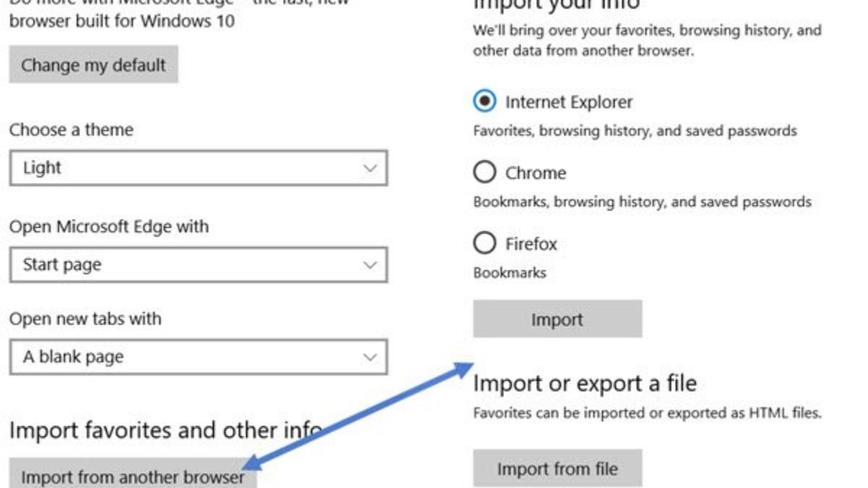Screen dimensions: 868x488
Task: Click the Import or export a file heading
Action: pos(584,382)
